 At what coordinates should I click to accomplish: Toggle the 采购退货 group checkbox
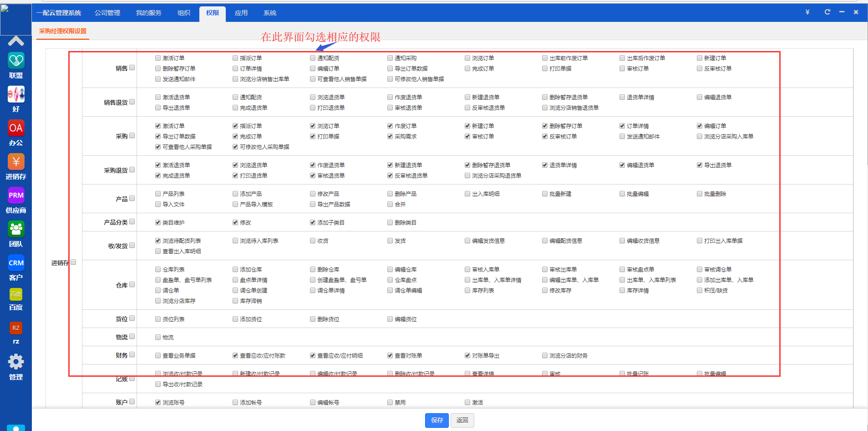pos(132,170)
